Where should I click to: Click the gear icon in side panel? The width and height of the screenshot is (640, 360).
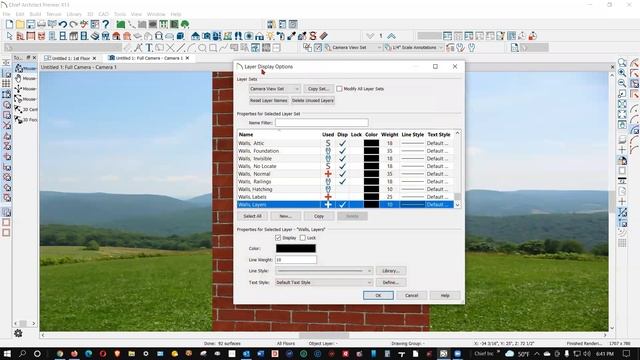click(x=18, y=333)
